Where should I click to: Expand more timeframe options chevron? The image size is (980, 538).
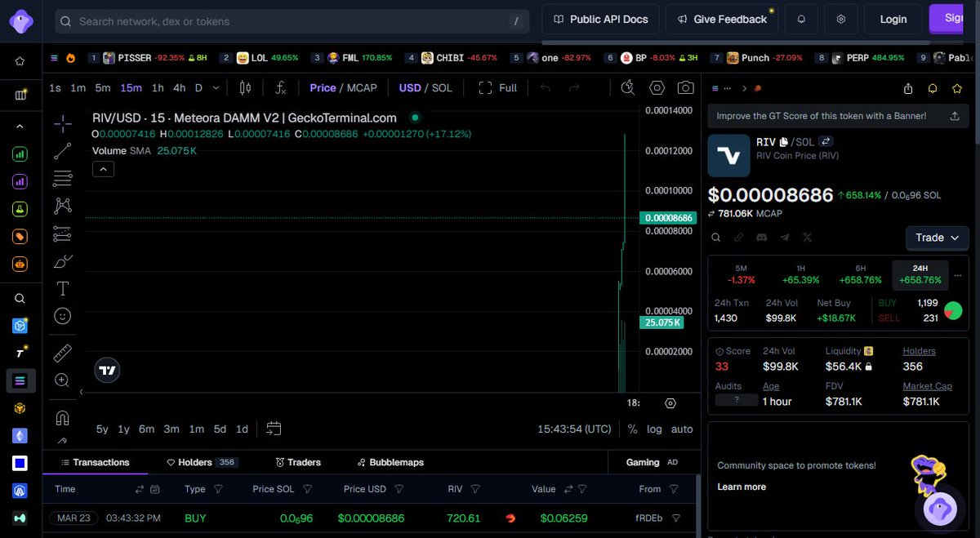pyautogui.click(x=216, y=87)
